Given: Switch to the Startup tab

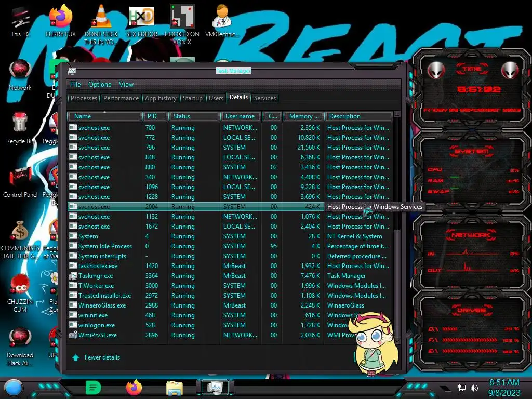Looking at the screenshot, I should click(192, 98).
